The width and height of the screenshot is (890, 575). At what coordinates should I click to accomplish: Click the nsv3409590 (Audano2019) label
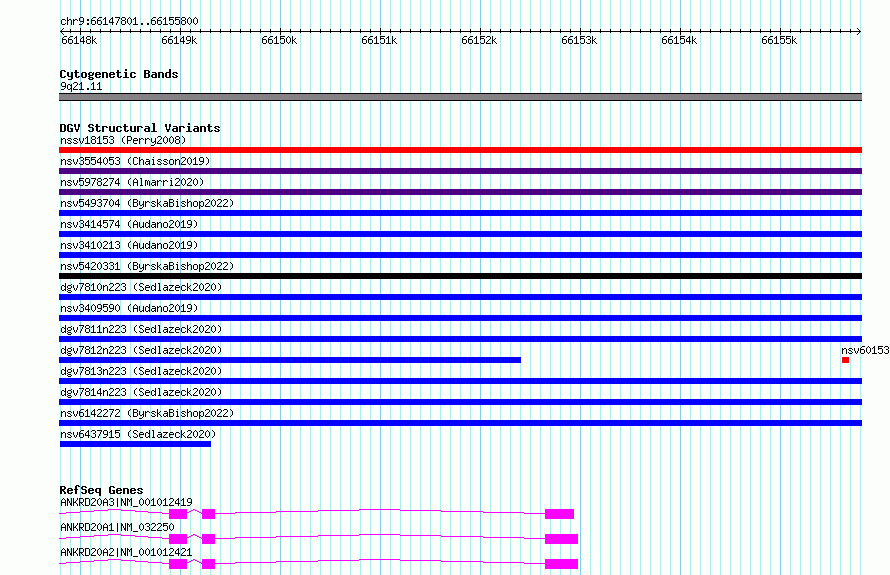(x=129, y=308)
